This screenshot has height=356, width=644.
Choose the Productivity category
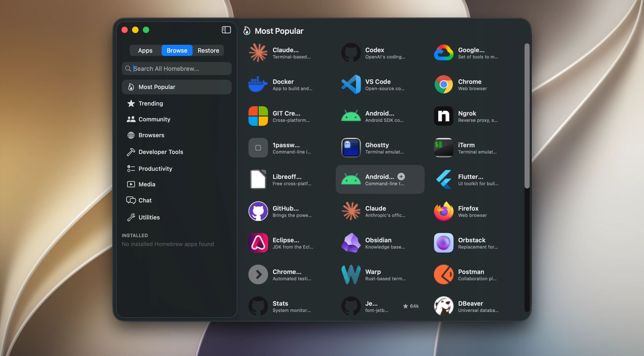(176, 169)
